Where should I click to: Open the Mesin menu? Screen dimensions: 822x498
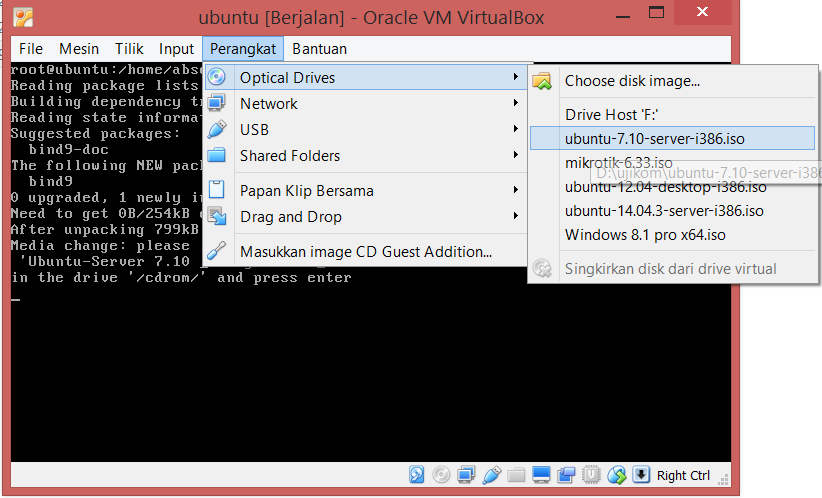pyautogui.click(x=79, y=49)
